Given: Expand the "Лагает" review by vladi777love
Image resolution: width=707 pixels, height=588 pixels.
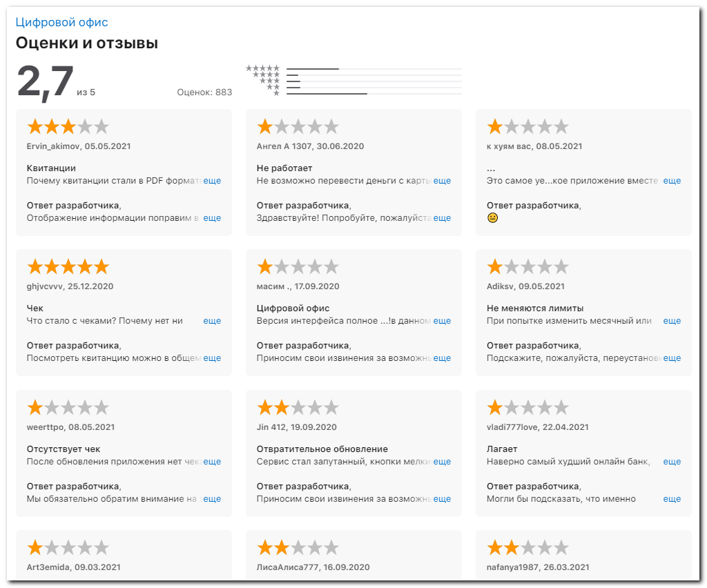Looking at the screenshot, I should pos(672,462).
